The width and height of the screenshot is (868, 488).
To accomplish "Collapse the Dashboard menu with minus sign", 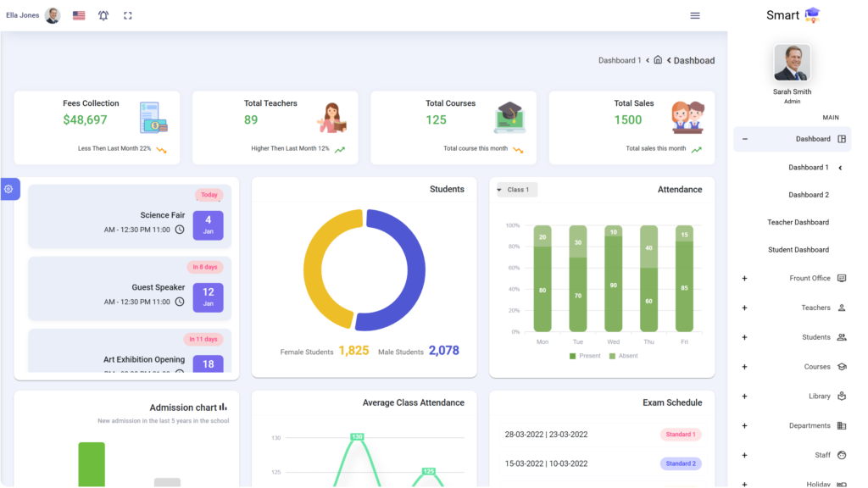I will (x=744, y=139).
